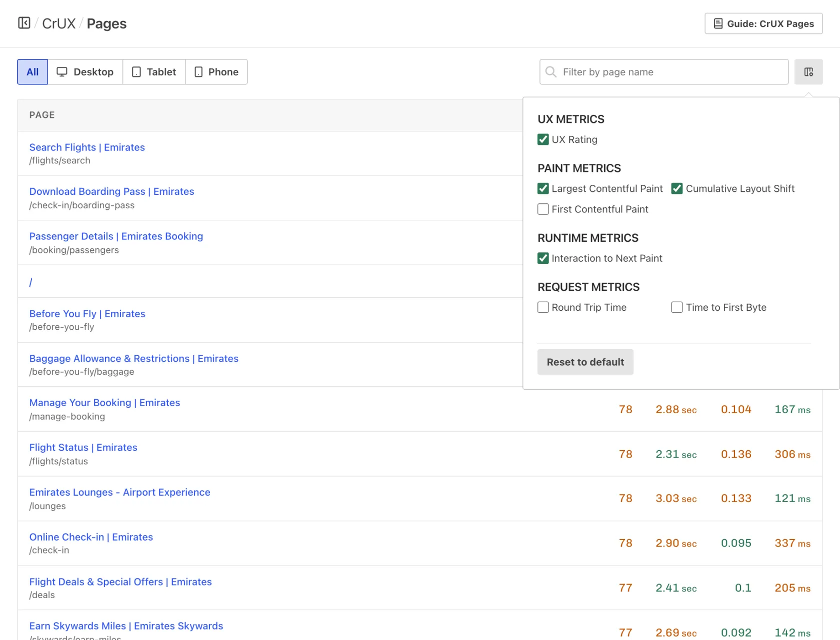The width and height of the screenshot is (840, 640).
Task: Open Flight Status | Emirates link
Action: 83,448
